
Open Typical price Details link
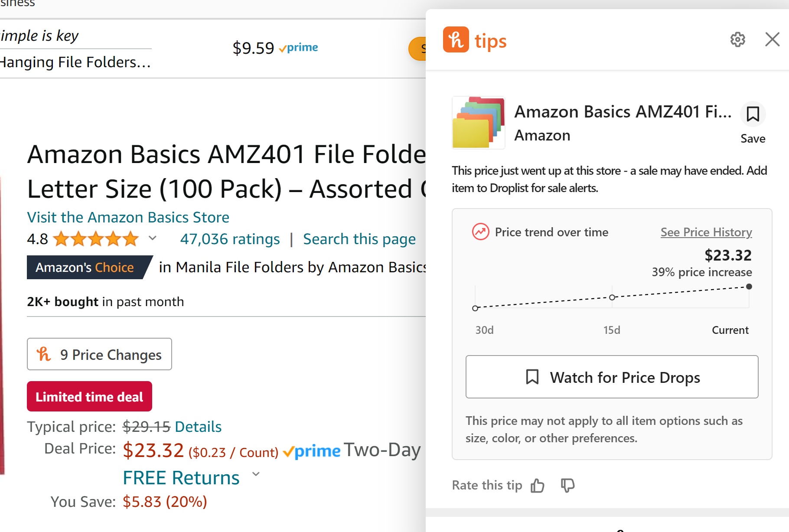198,427
